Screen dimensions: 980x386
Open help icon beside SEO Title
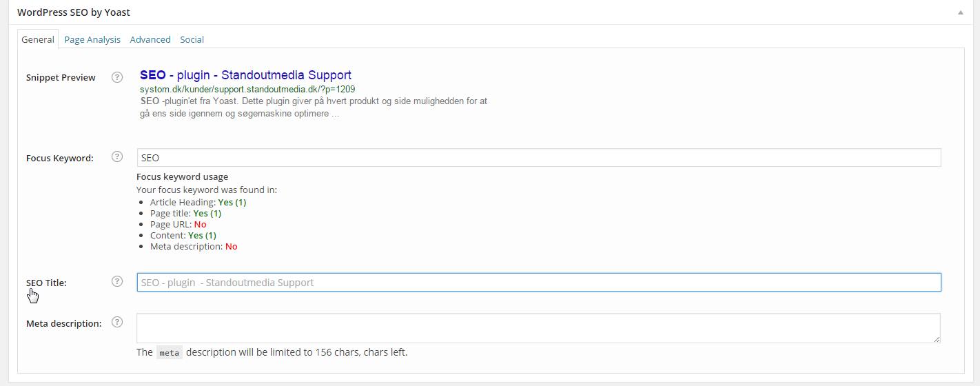(117, 281)
